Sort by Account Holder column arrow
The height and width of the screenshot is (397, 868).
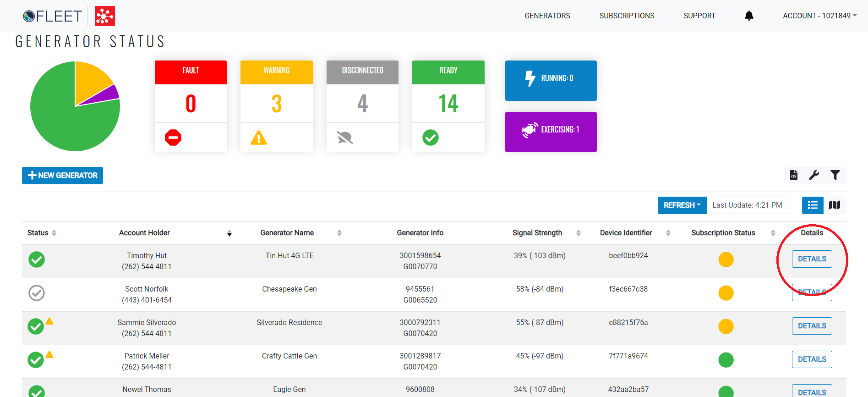point(229,233)
